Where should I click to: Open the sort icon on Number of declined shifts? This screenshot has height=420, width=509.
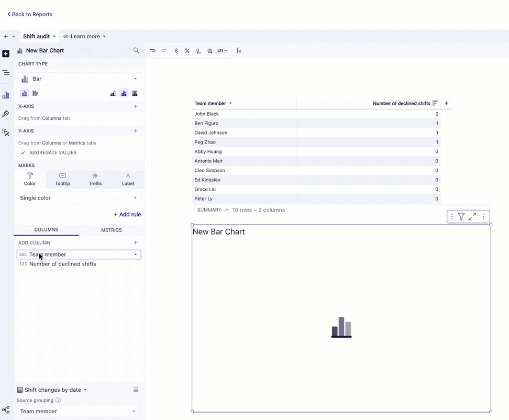point(435,103)
